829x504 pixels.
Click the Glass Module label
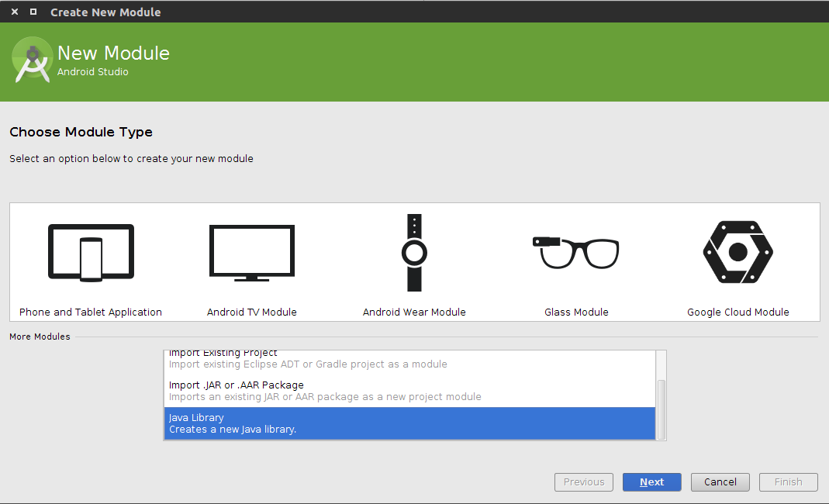pyautogui.click(x=576, y=312)
